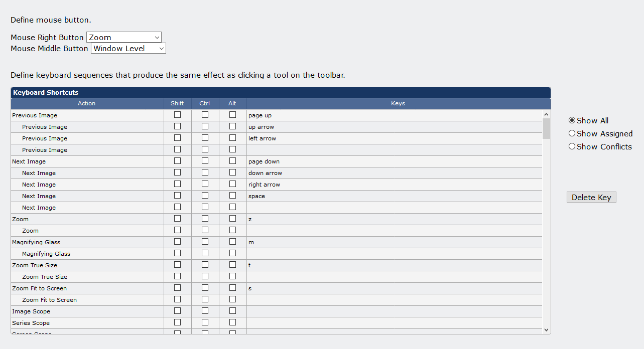
Task: Click the Keys field for Image Scope
Action: (x=394, y=311)
